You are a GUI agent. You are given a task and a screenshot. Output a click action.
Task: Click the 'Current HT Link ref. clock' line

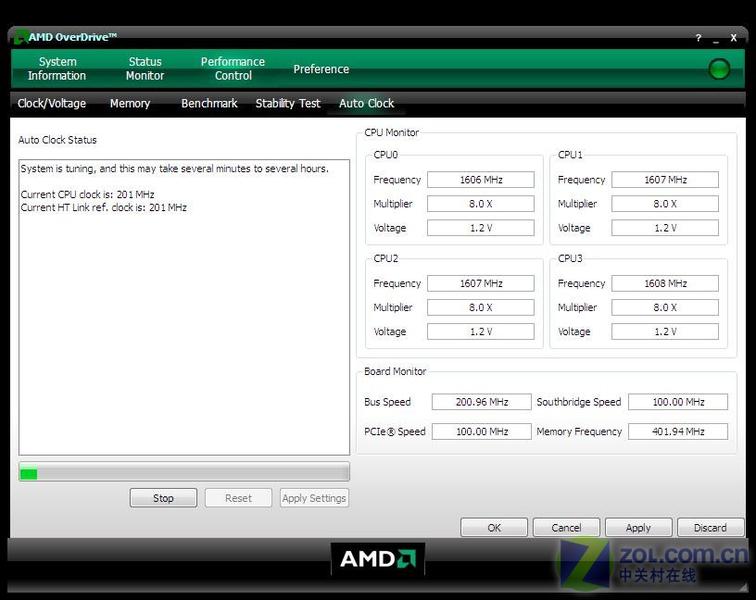(x=103, y=207)
